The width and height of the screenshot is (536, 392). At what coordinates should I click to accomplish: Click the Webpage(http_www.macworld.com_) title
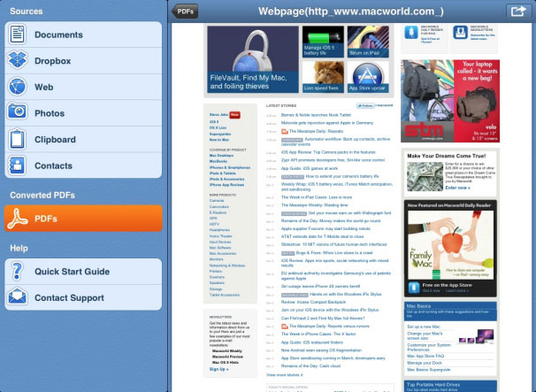(351, 12)
